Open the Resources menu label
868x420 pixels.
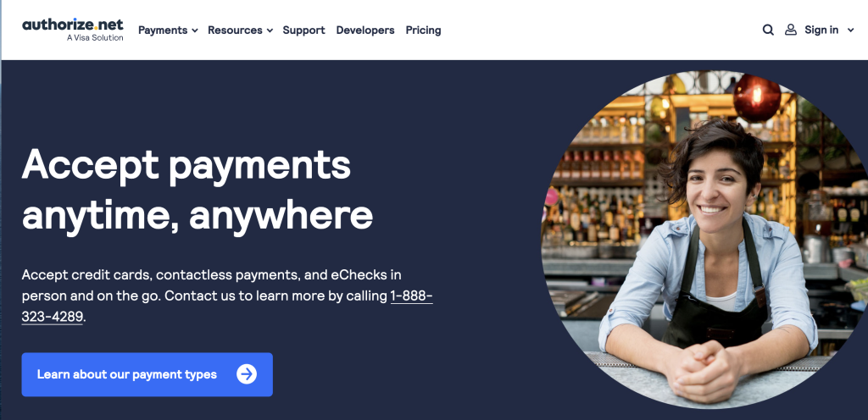pos(236,30)
